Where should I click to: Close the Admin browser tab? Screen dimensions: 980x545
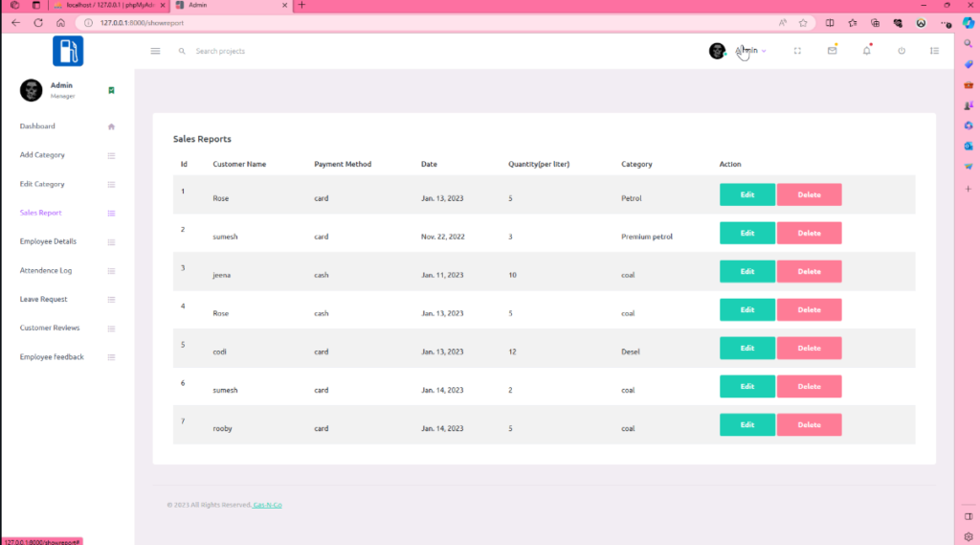[x=284, y=5]
